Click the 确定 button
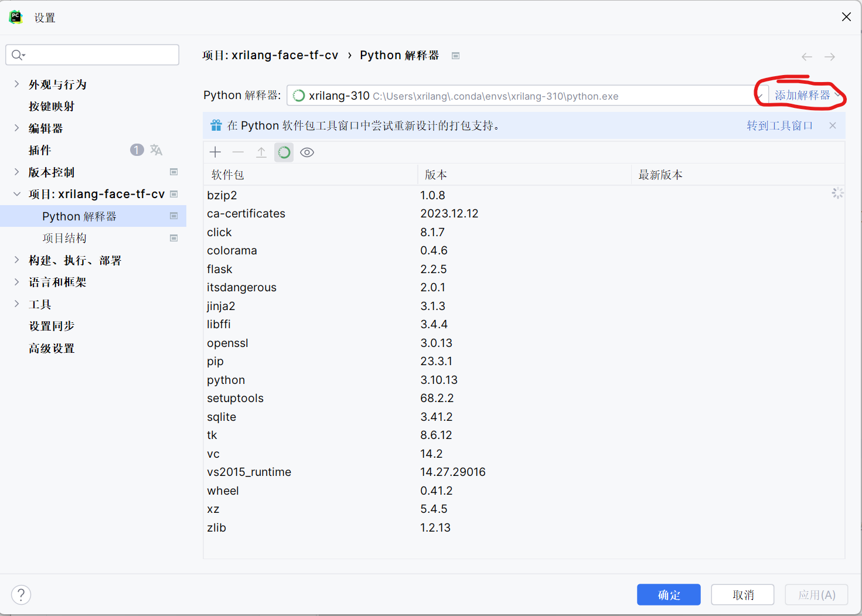862x616 pixels. coord(669,595)
